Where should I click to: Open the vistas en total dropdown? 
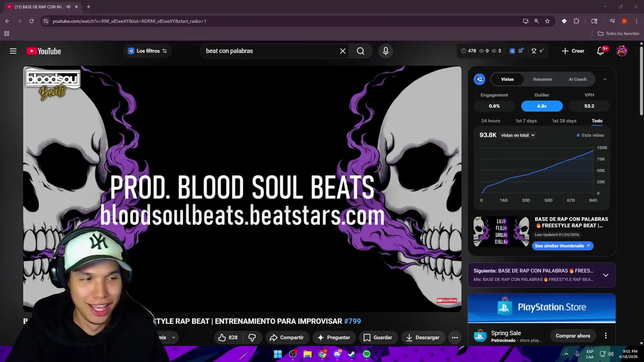pos(518,135)
